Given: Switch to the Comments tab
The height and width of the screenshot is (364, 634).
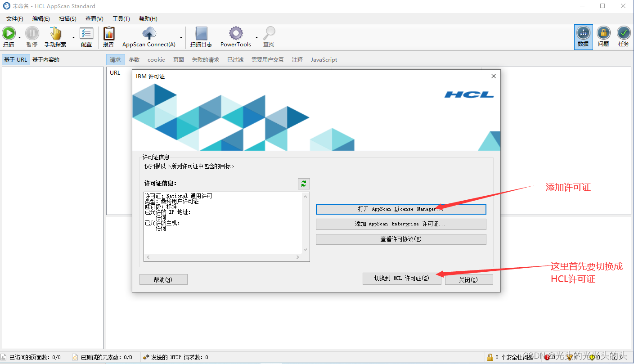Looking at the screenshot, I should (297, 59).
